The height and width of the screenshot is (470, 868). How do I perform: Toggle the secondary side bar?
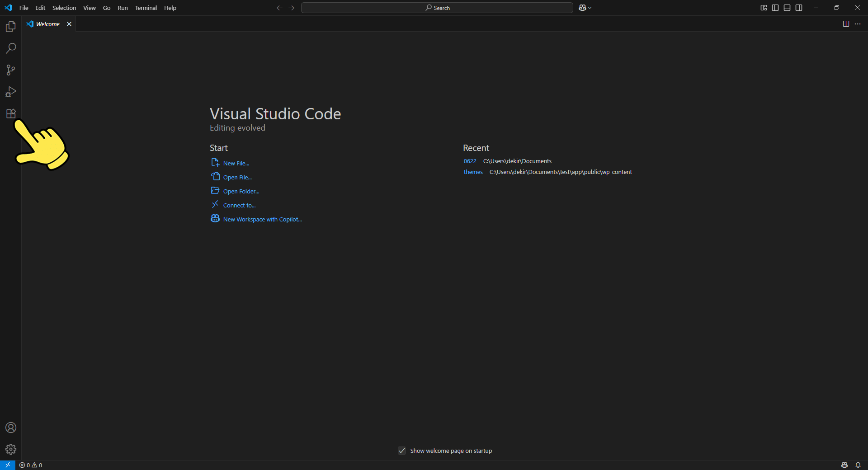(799, 8)
